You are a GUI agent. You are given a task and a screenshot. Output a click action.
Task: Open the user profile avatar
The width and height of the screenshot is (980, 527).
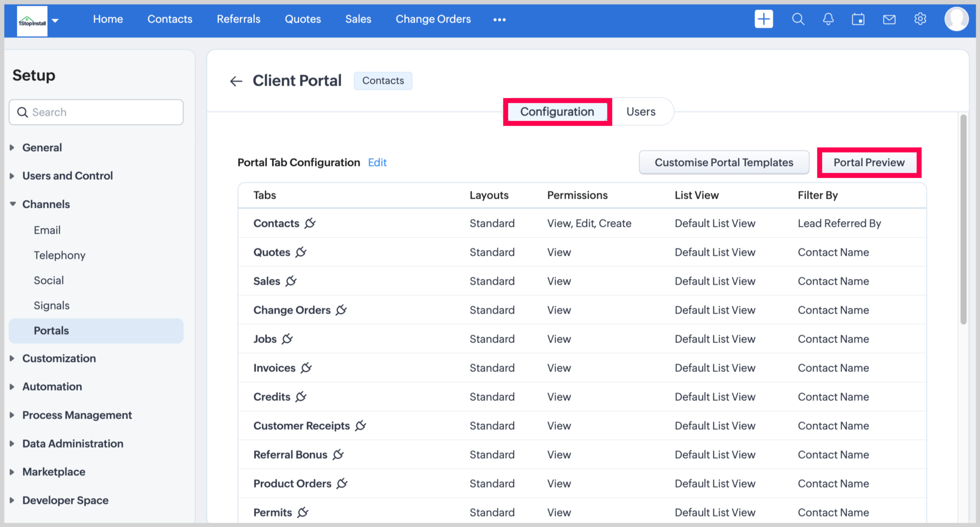pyautogui.click(x=956, y=19)
